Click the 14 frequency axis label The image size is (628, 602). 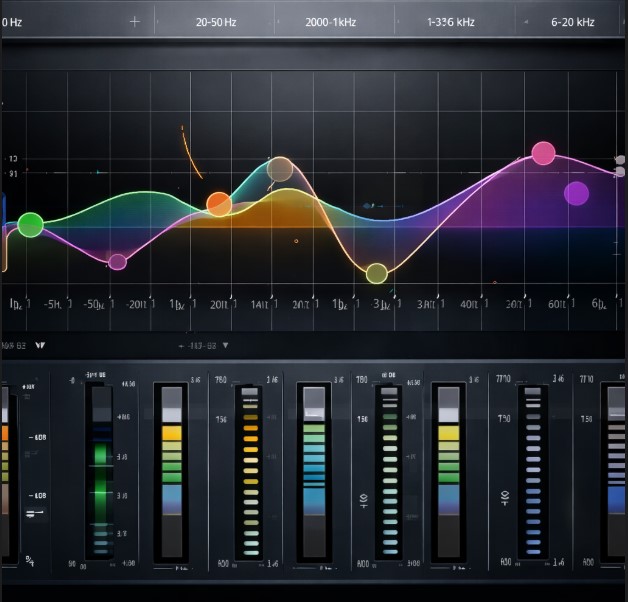[x=259, y=305]
